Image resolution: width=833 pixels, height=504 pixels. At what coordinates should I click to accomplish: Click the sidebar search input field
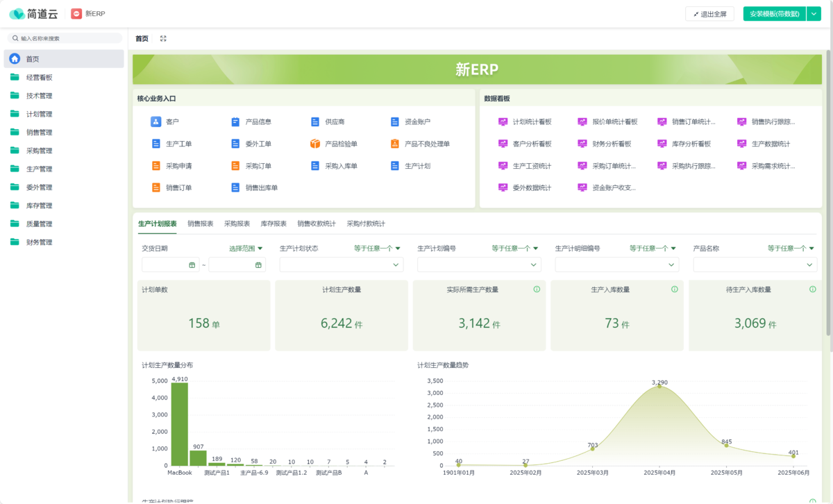point(65,38)
